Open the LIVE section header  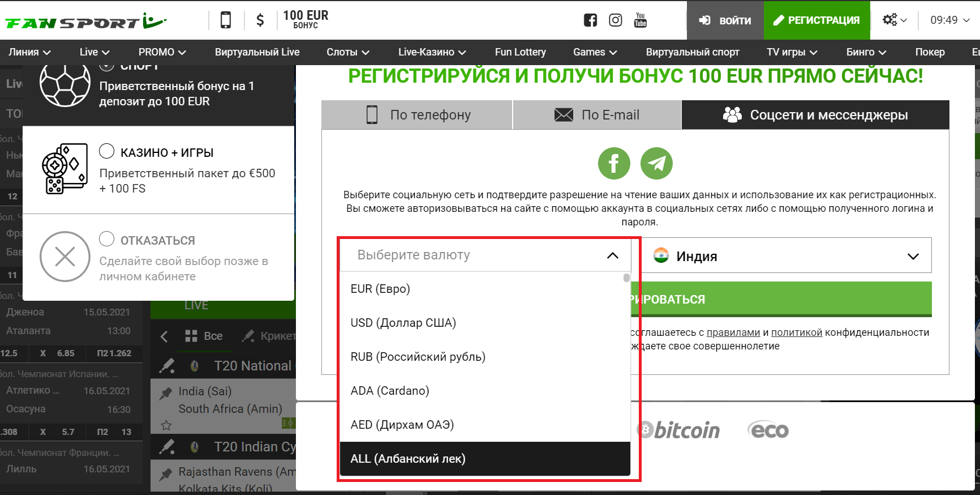pos(223,305)
